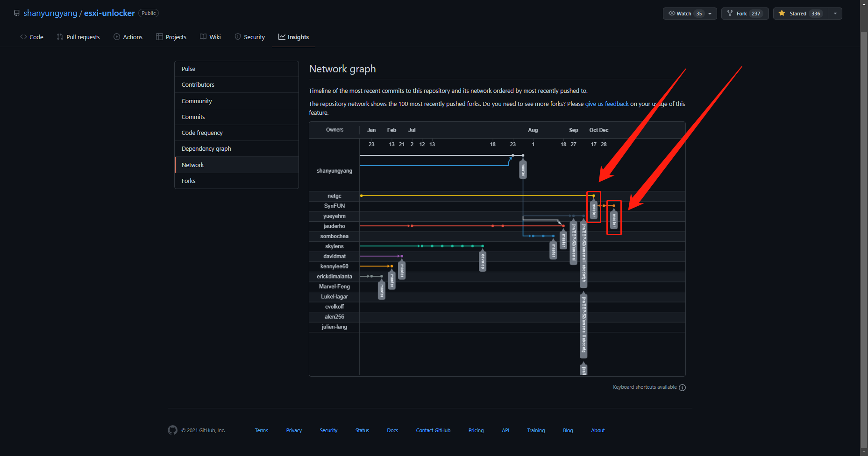Open the Code tab

point(32,37)
